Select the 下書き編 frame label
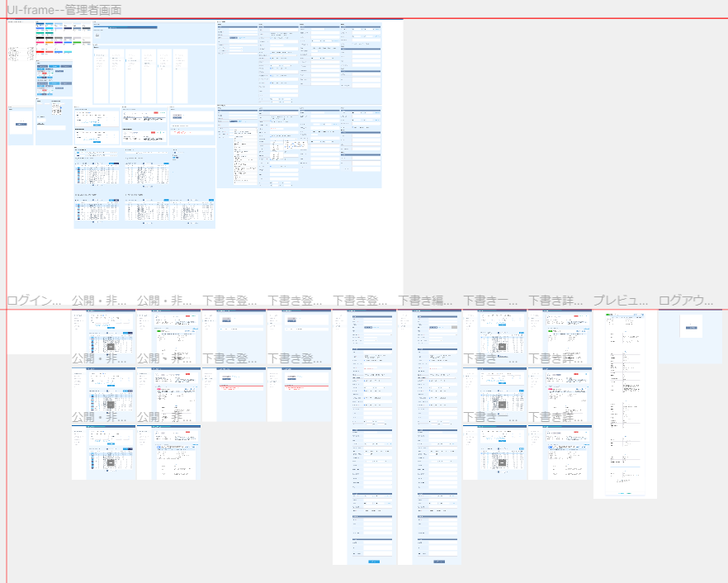Viewport: 728px width, 583px height. pos(428,301)
